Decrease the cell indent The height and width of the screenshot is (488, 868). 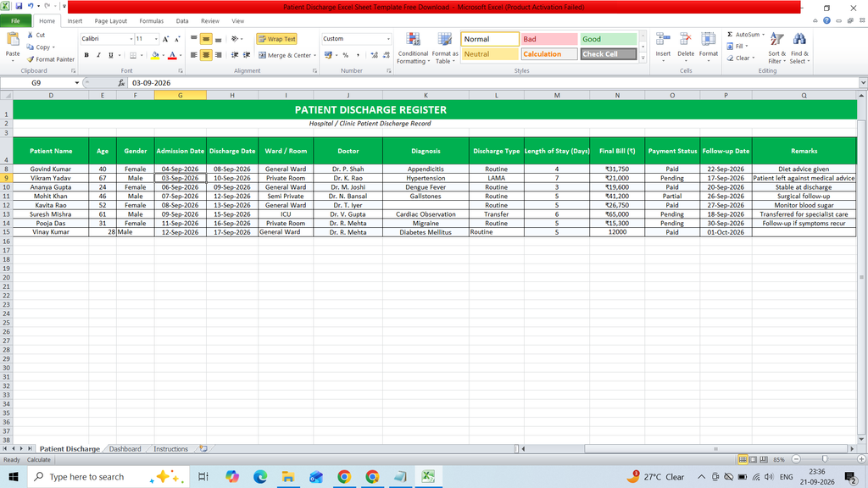pyautogui.click(x=235, y=55)
